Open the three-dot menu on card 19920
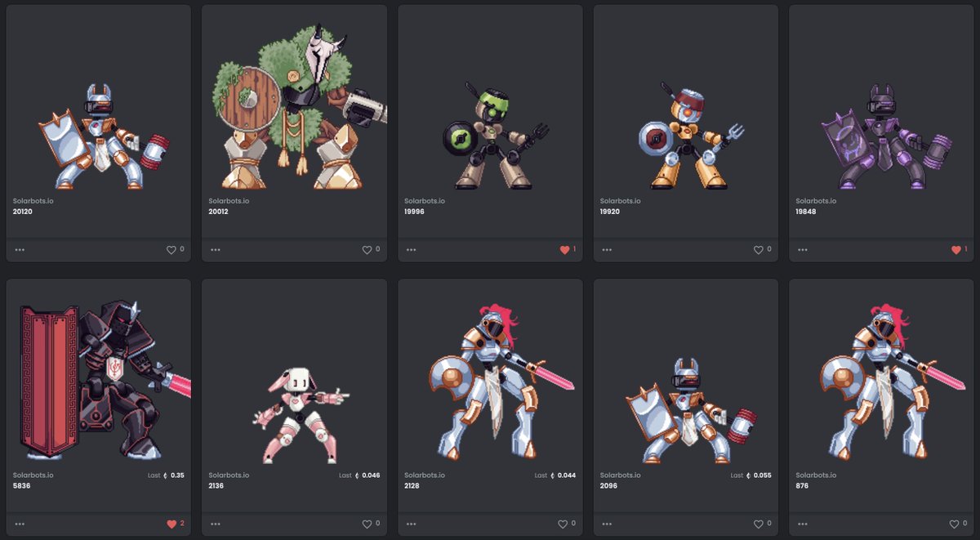This screenshot has height=540, width=980. coord(608,250)
